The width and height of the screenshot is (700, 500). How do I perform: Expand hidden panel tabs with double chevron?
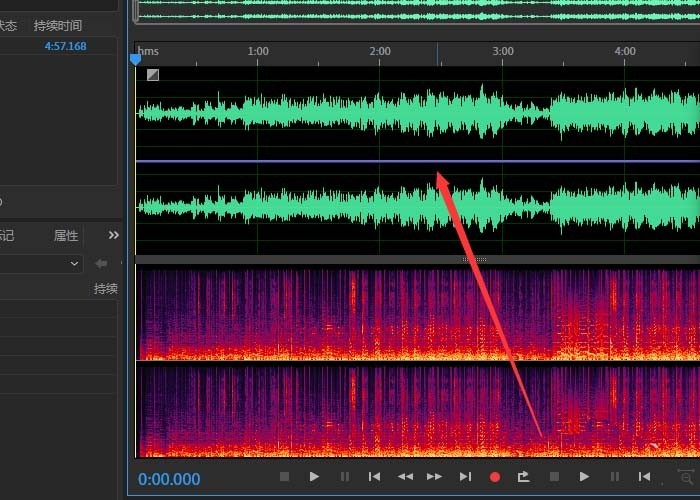pyautogui.click(x=113, y=235)
